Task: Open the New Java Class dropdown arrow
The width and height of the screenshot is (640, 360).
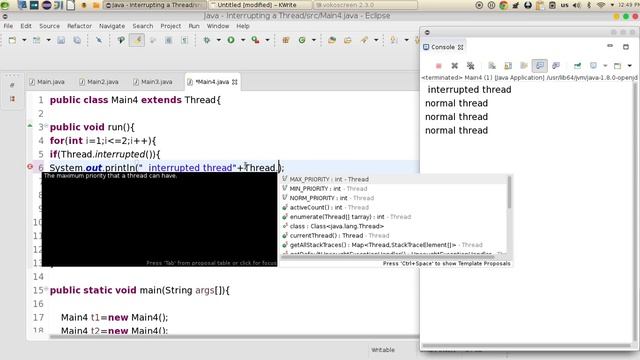Action: (313, 40)
